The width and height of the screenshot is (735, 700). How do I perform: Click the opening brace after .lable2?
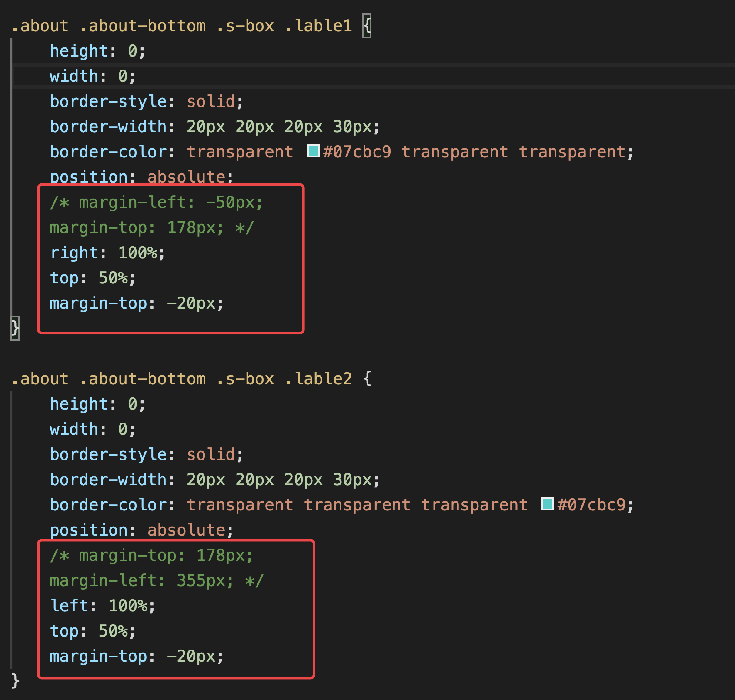pos(367,379)
